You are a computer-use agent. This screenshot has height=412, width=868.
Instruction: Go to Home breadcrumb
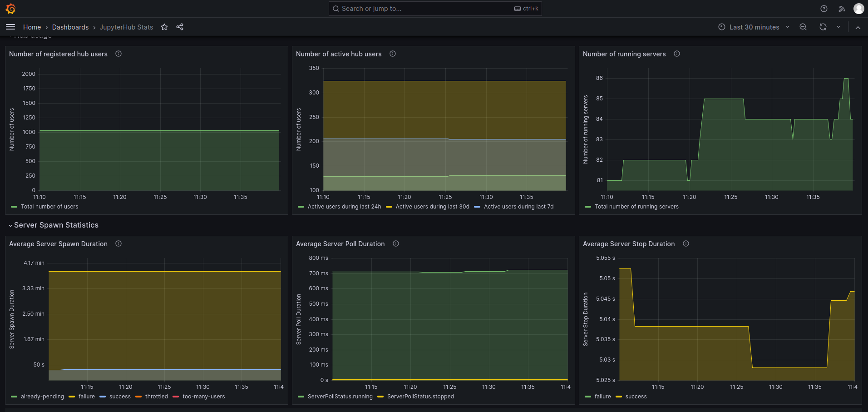pos(32,27)
